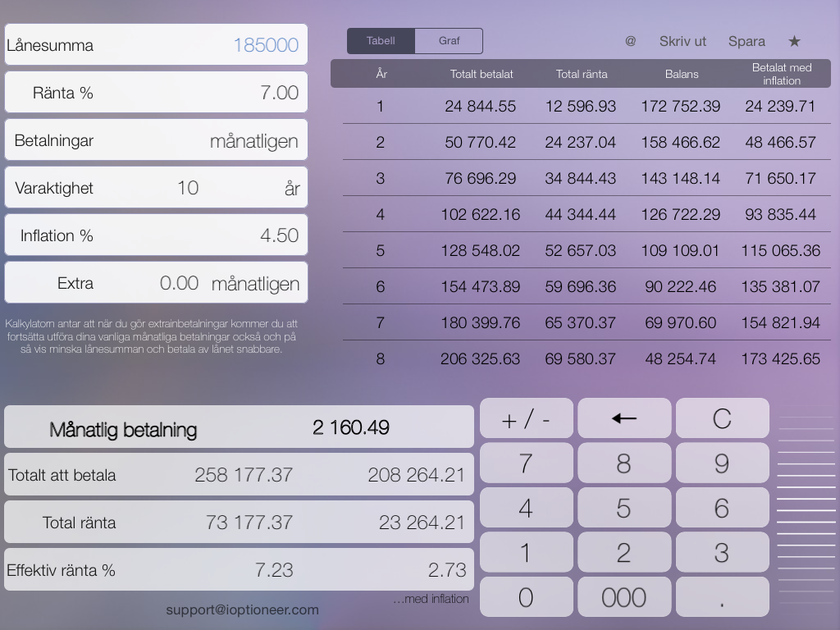Tap the +/- sign key
Viewport: 840px width, 630px height.
click(526, 418)
